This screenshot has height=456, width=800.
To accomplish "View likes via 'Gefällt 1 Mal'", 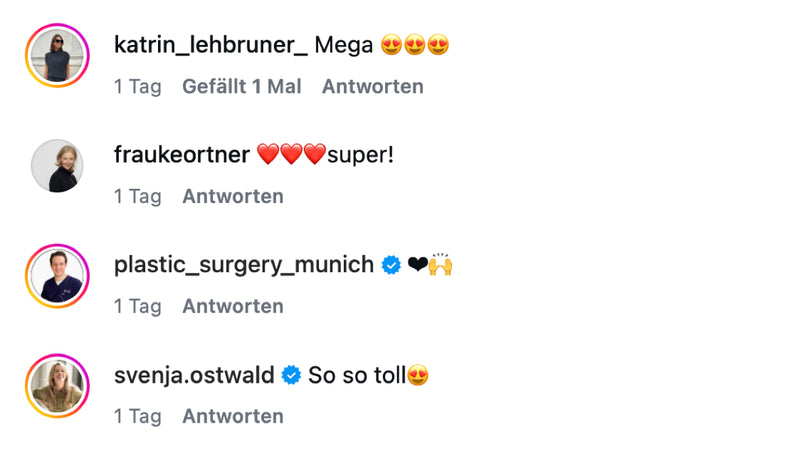I will point(242,86).
